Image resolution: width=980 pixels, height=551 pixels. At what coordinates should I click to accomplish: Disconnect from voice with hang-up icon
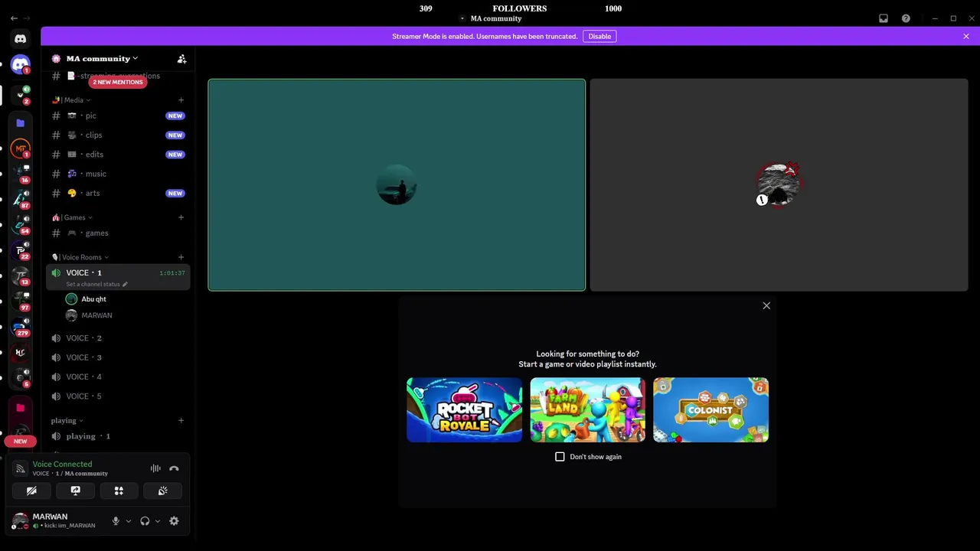coord(174,468)
